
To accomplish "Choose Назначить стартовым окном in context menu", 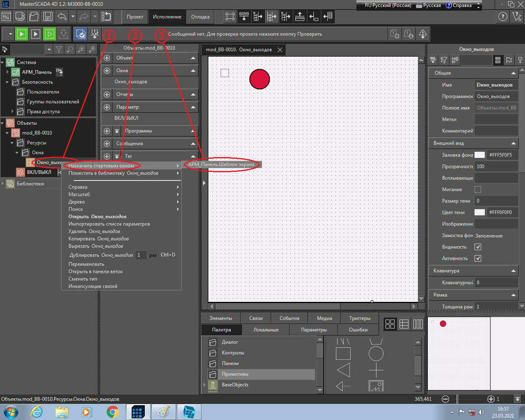I will tap(101, 165).
